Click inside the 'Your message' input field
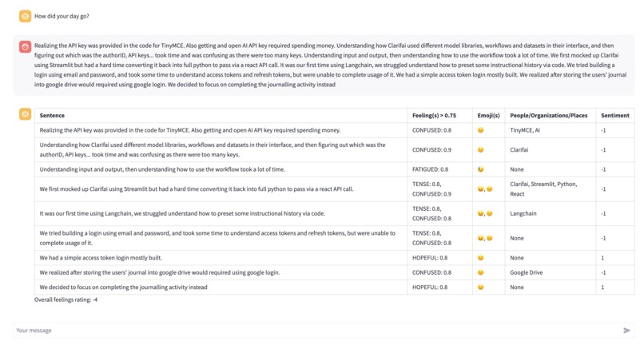The image size is (644, 345). pyautogui.click(x=316, y=330)
